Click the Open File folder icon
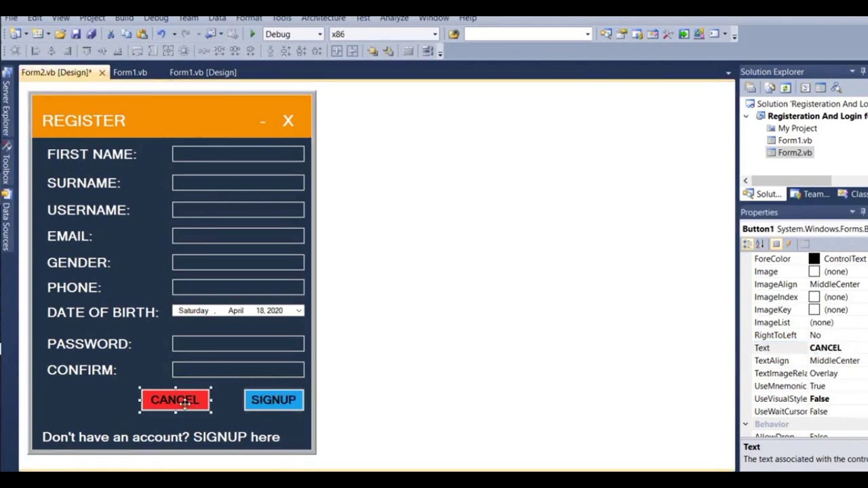This screenshot has width=868, height=488. pos(60,34)
